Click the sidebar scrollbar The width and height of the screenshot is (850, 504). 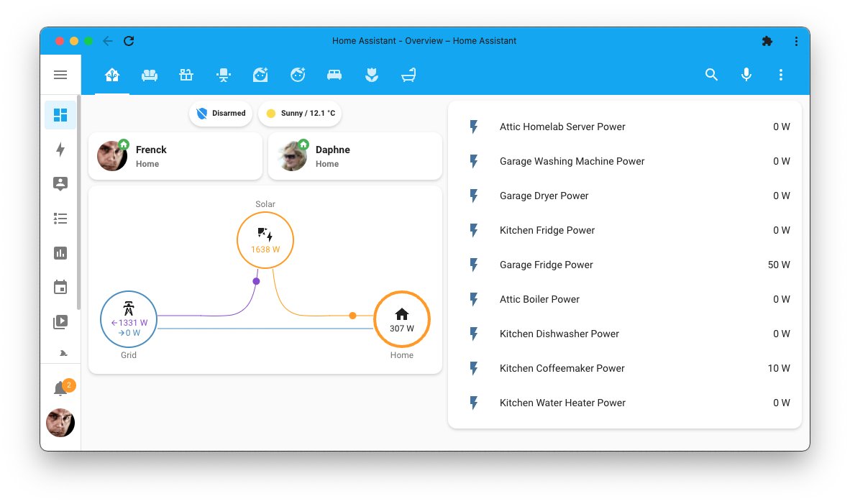tap(78, 202)
